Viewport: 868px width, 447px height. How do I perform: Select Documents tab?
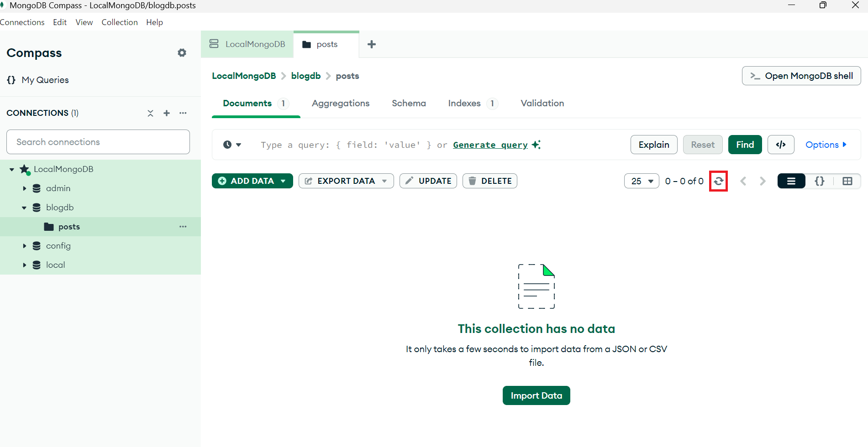tap(256, 104)
